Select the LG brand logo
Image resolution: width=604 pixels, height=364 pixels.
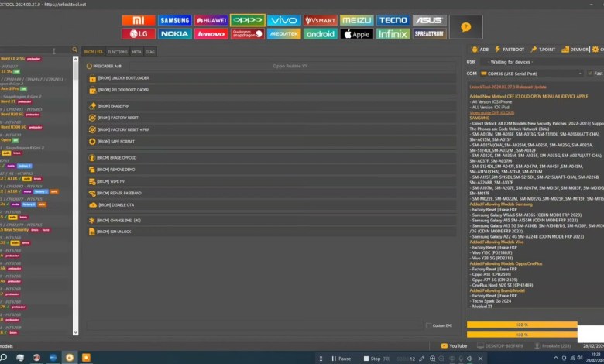139,34
